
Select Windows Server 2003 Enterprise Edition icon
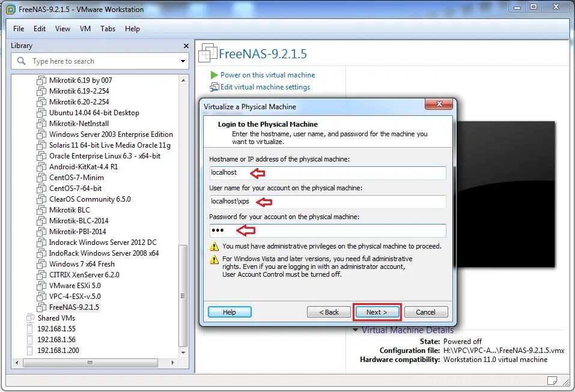pos(41,134)
